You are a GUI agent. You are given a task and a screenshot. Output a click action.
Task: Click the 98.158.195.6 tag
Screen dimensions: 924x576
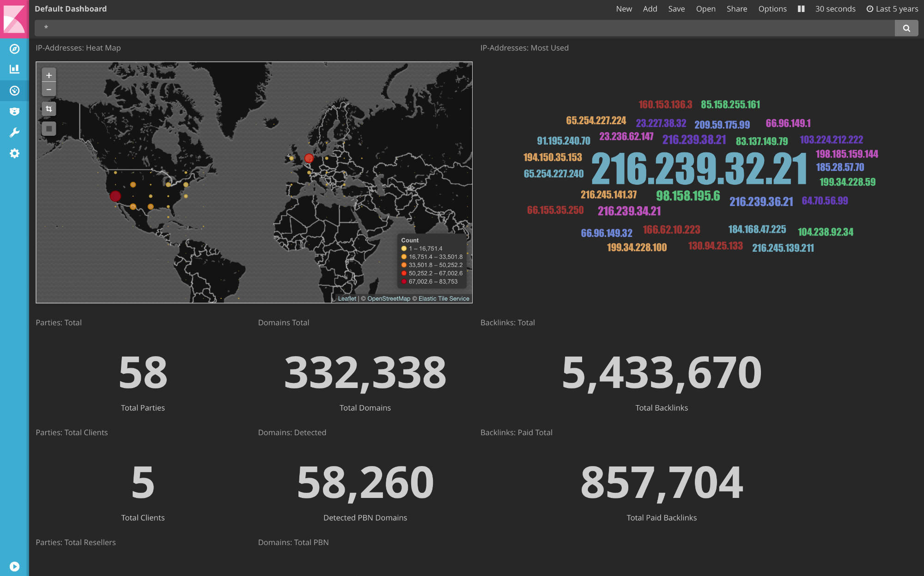[x=688, y=196]
